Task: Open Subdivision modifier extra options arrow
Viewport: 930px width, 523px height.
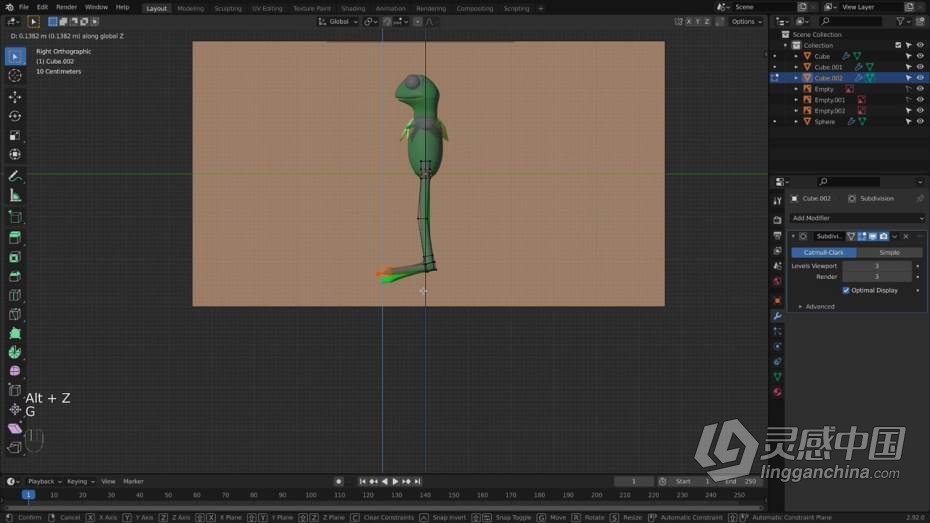Action: pos(894,236)
